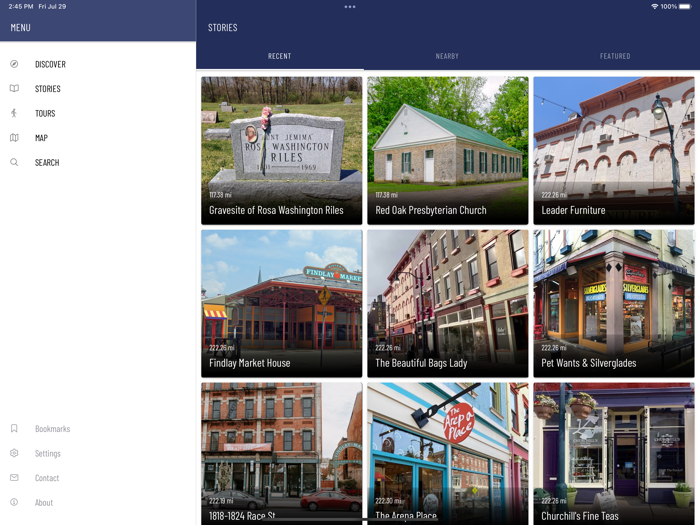Click the Discover compass icon

tap(14, 64)
